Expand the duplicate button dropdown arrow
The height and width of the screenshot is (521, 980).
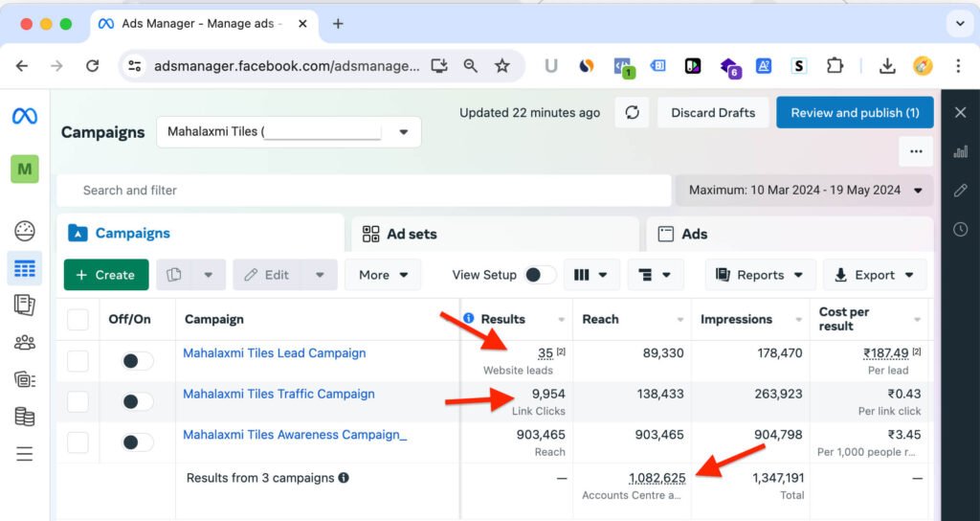(x=209, y=275)
